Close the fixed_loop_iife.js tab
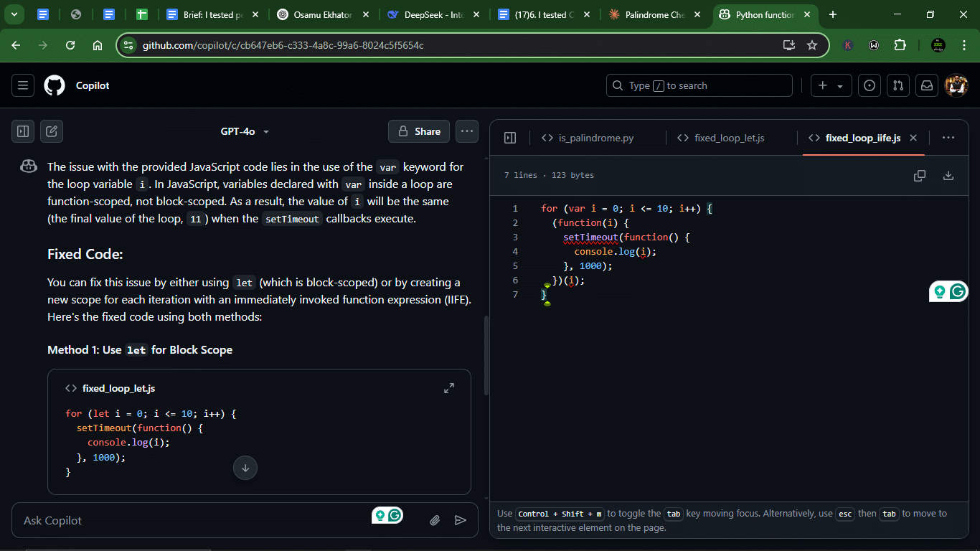 pyautogui.click(x=913, y=138)
